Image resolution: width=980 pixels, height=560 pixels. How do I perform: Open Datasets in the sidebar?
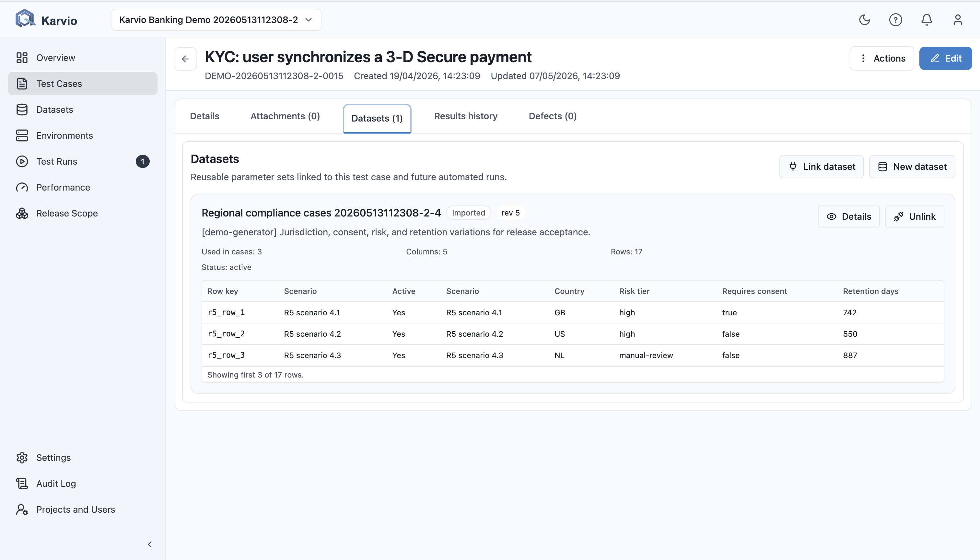tap(82, 110)
